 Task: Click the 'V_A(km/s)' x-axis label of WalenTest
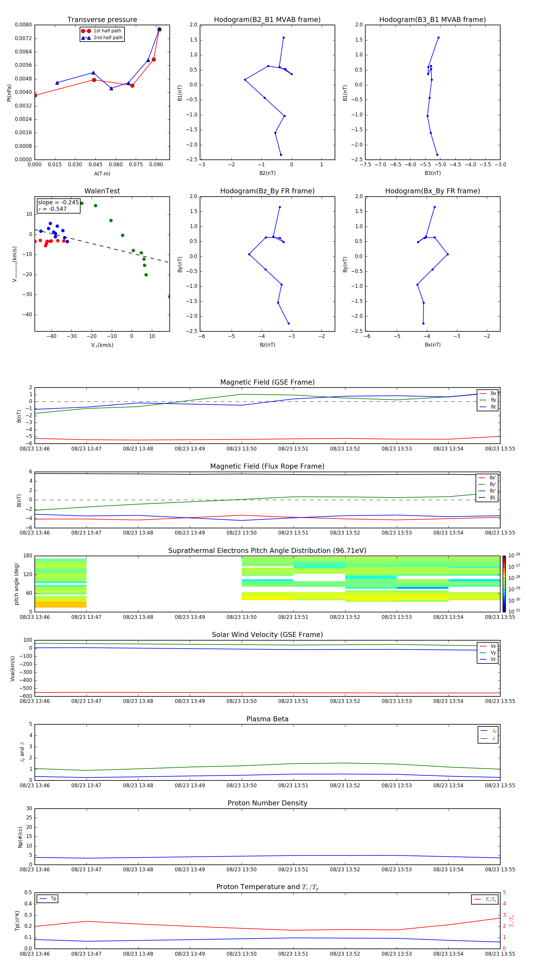[102, 345]
